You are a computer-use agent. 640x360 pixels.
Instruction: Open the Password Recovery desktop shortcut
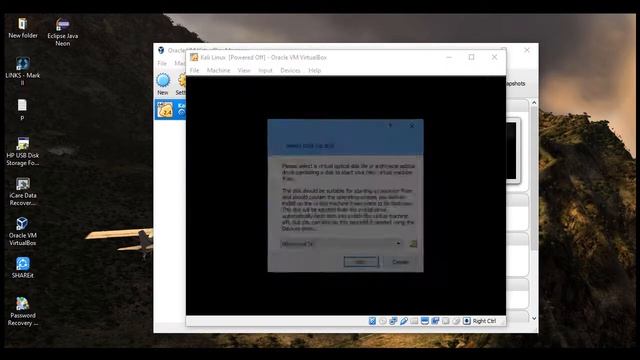(x=22, y=311)
